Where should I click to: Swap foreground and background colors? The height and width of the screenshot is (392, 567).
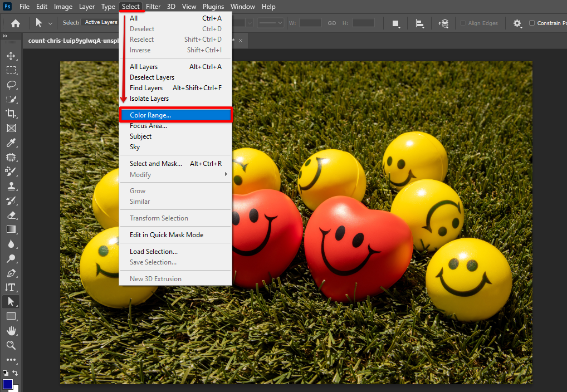coord(16,373)
